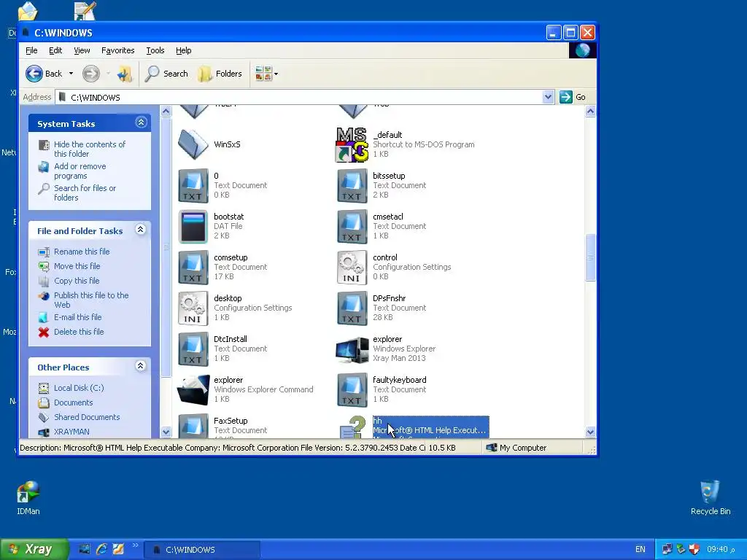Screen dimensions: 747x560
Task: Select the hh HTML Help executable icon
Action: [354, 426]
